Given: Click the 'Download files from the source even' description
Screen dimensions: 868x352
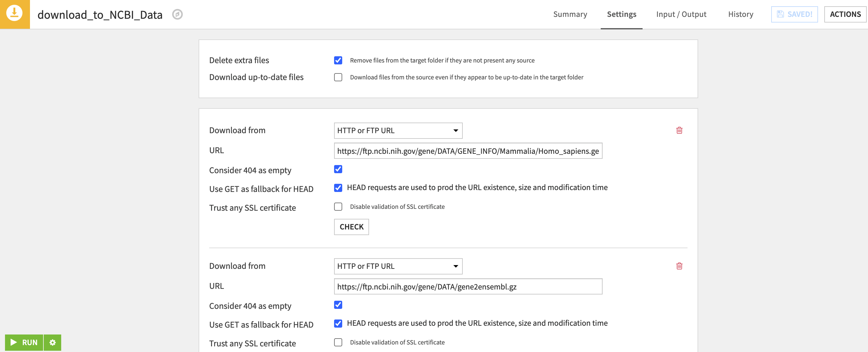Looking at the screenshot, I should click(466, 77).
